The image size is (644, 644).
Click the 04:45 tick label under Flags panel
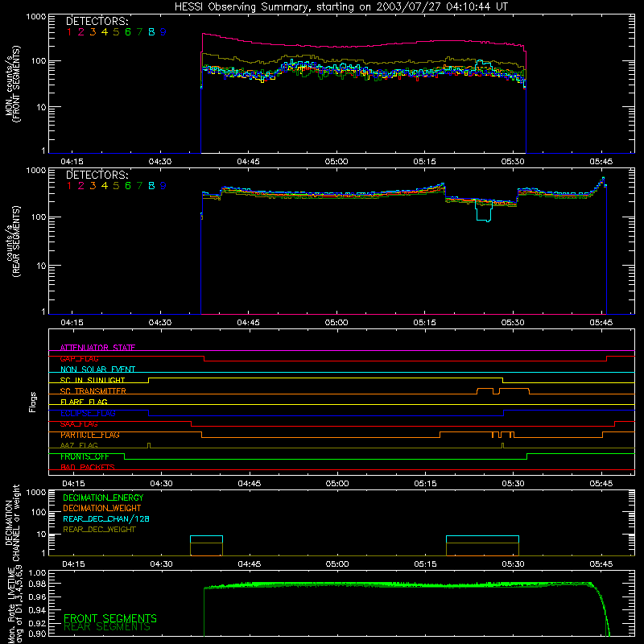pos(250,484)
